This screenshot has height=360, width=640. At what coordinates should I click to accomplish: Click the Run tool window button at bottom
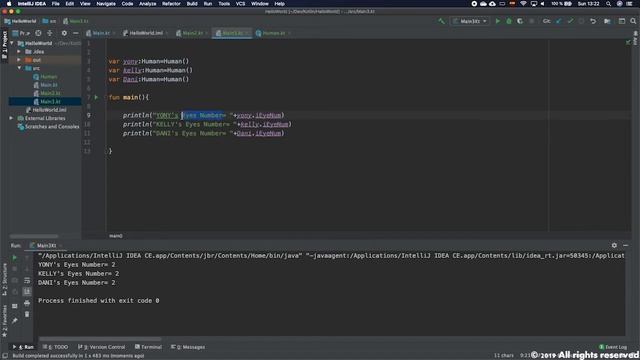point(23,347)
